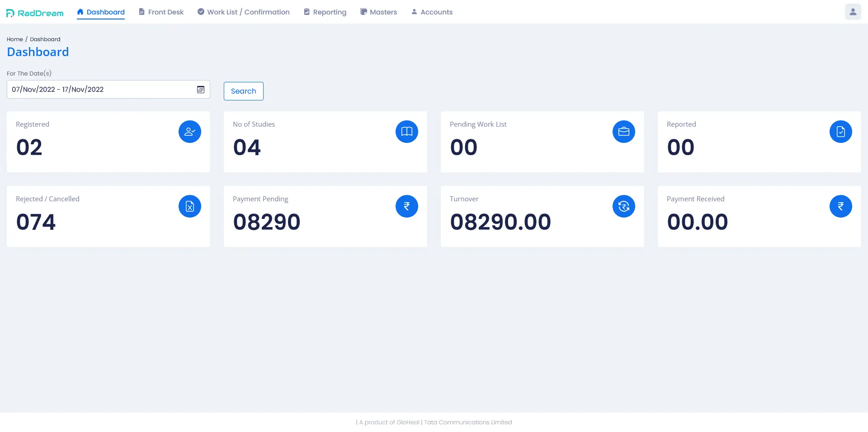The height and width of the screenshot is (432, 868).
Task: Open the user profile avatar menu
Action: (x=853, y=12)
